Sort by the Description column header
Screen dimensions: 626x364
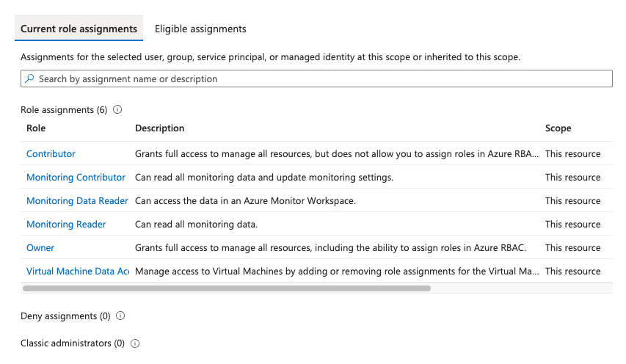(159, 128)
